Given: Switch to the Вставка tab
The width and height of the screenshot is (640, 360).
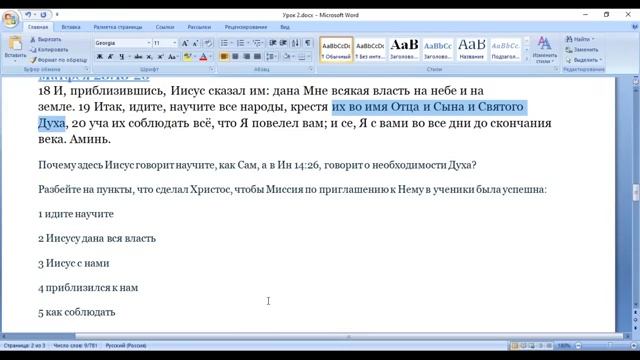Looking at the screenshot, I should coord(71,27).
